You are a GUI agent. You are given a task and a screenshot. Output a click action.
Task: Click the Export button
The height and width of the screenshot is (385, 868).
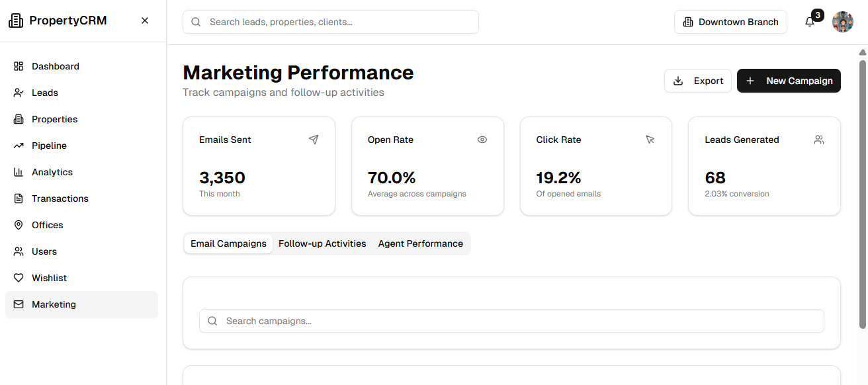(x=698, y=81)
